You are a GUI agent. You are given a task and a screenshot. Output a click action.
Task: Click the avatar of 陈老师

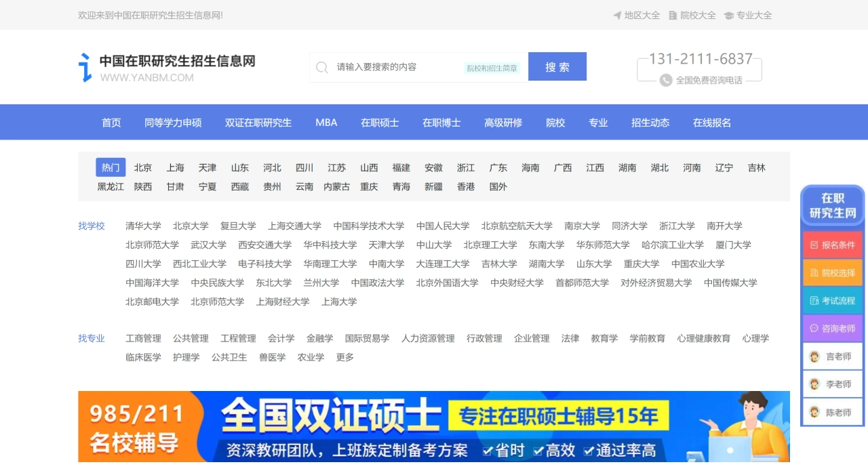point(814,412)
